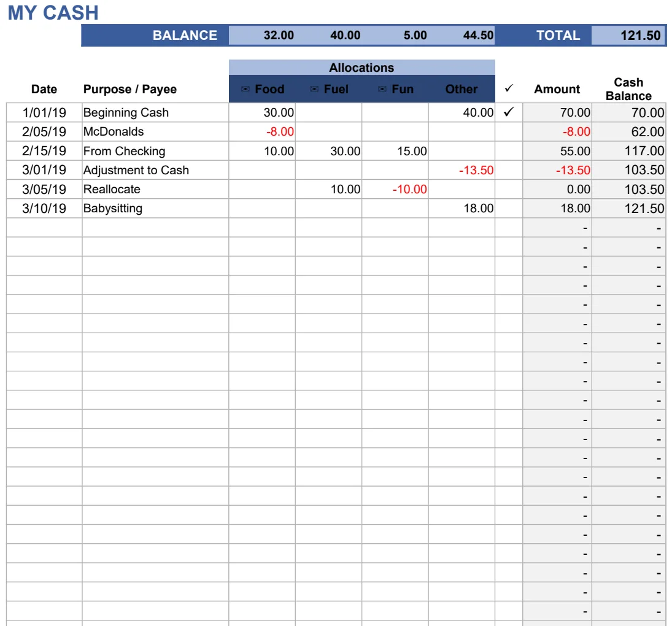Select Cash Balance 70.00 in Beginning Cash row
Screen dimensions: 672x626
(628, 113)
